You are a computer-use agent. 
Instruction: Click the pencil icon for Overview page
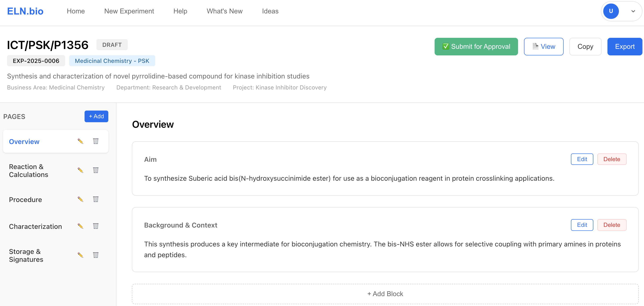[x=80, y=141]
